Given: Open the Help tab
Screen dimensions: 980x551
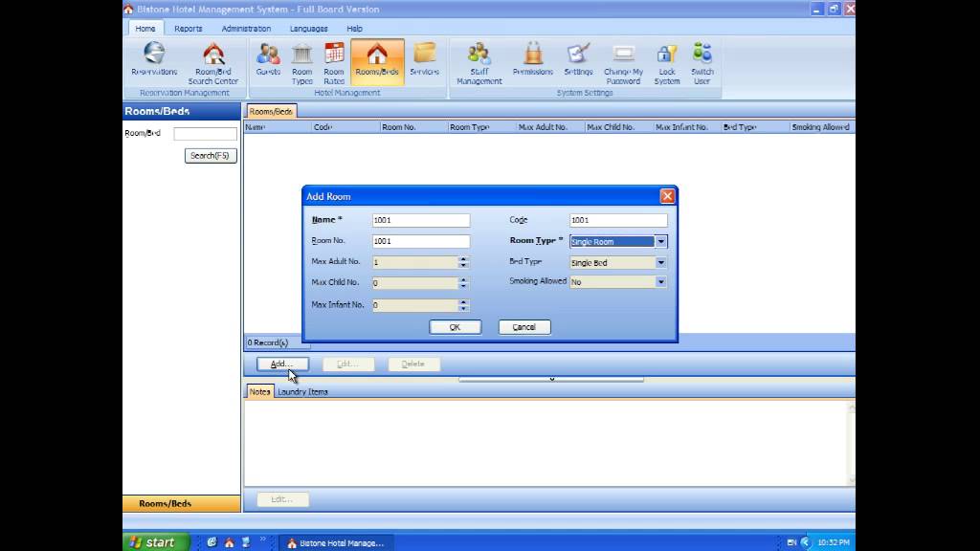Looking at the screenshot, I should pos(354,29).
